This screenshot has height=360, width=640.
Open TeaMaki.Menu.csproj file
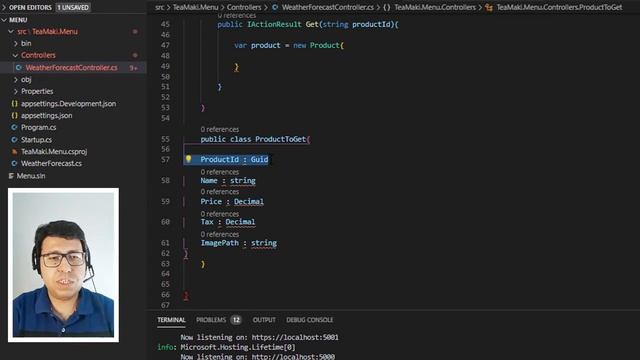tap(54, 151)
